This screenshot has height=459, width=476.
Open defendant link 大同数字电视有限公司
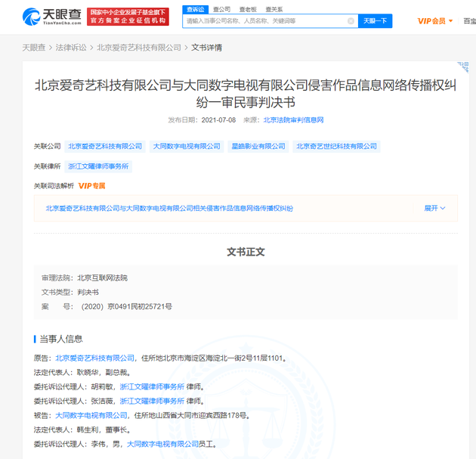[91, 416]
